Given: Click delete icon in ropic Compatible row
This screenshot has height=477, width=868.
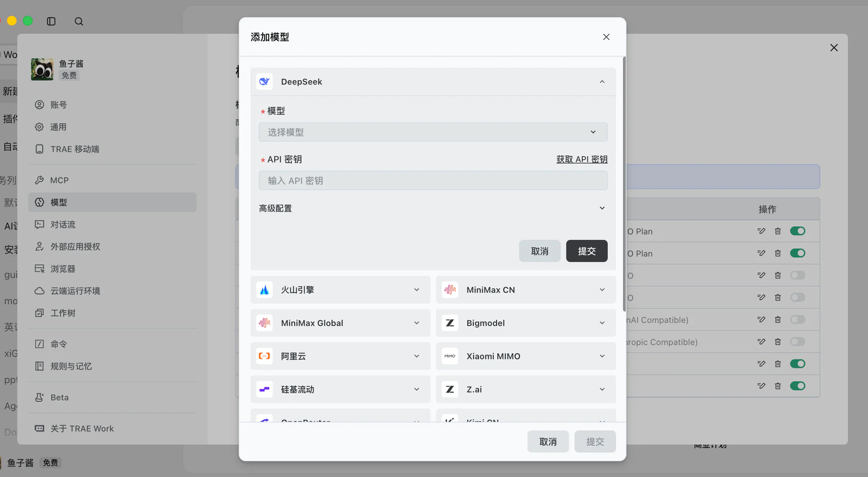Looking at the screenshot, I should [778, 342].
